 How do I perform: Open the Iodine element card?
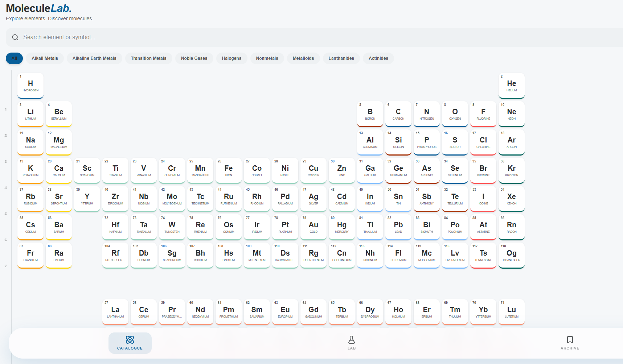point(483,199)
